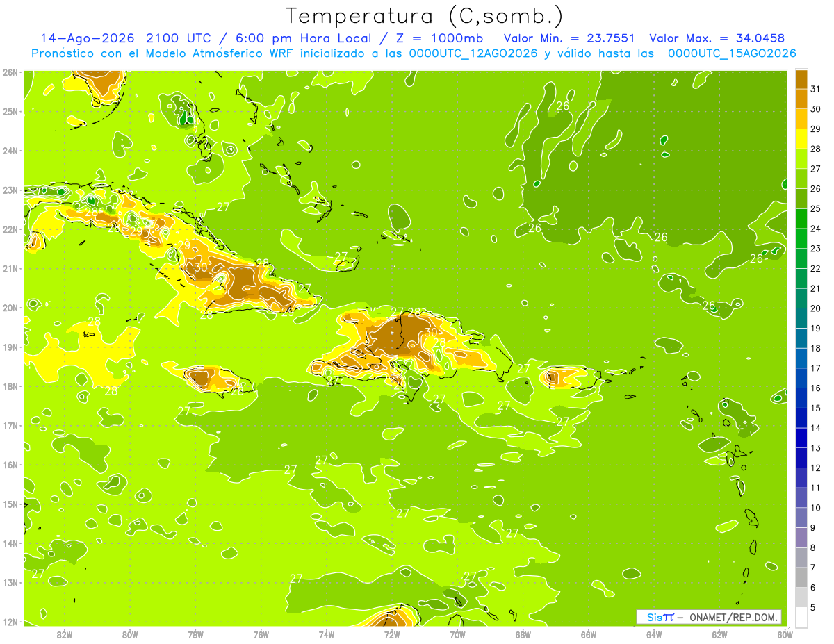Select the legend swatch between 12 and 13

pyautogui.click(x=801, y=458)
